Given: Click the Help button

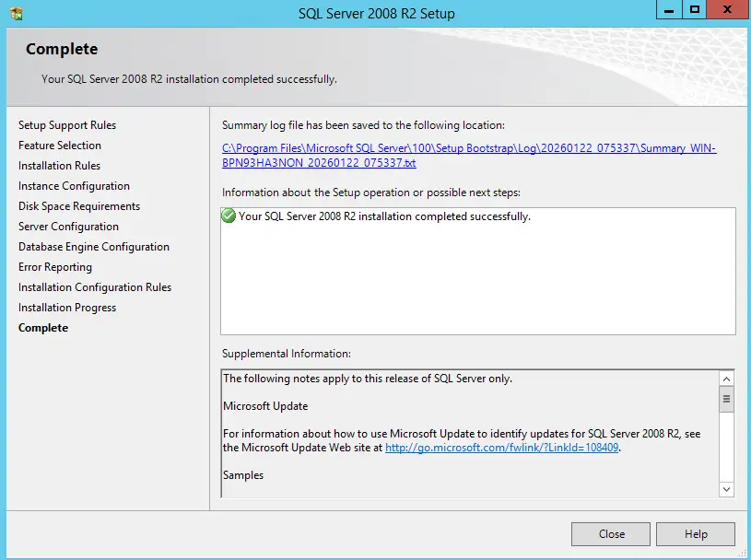Looking at the screenshot, I should point(696,533).
